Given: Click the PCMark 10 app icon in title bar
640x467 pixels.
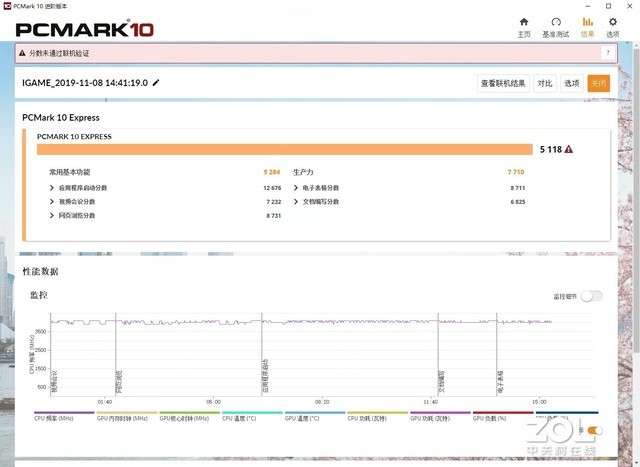Looking at the screenshot, I should 7,6.
